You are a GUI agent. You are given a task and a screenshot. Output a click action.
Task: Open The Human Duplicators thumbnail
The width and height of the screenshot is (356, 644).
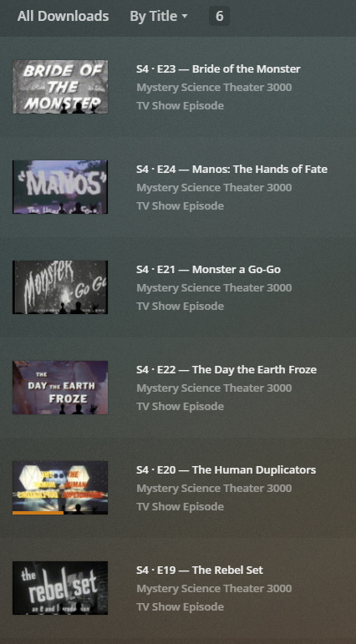click(60, 488)
